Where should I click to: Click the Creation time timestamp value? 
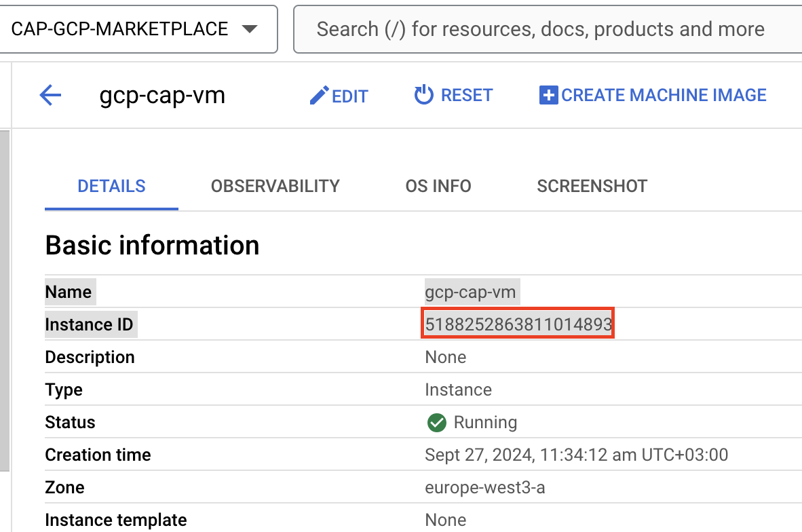tap(576, 455)
